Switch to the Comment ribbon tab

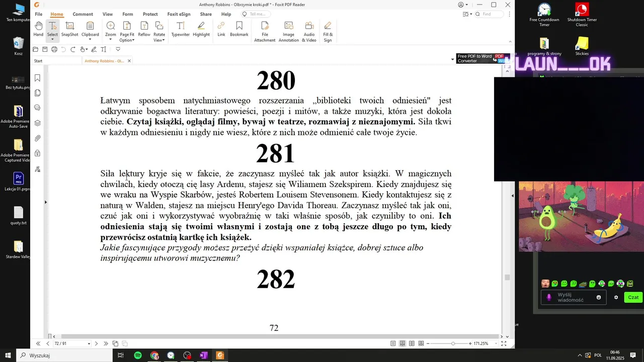[x=83, y=14]
